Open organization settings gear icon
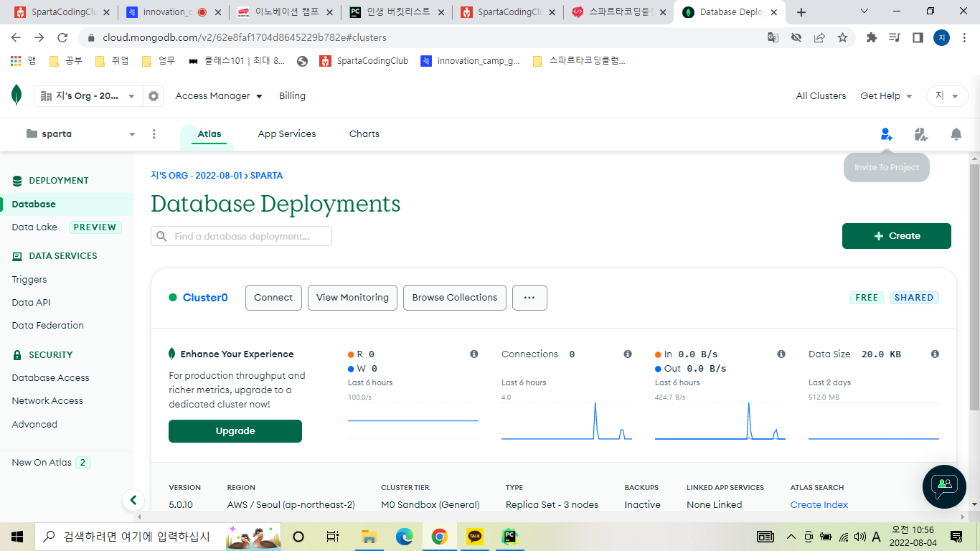Screen dimensions: 980x551 click(153, 96)
